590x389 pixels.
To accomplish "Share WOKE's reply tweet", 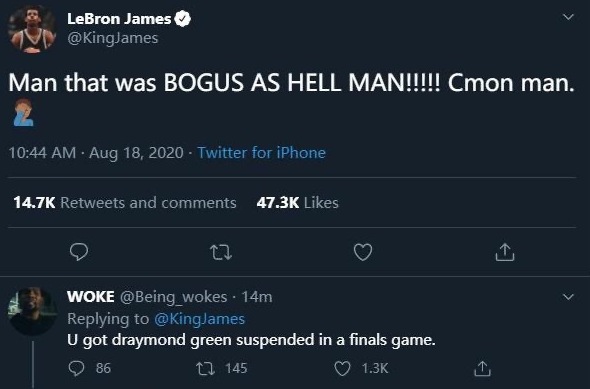I will [x=482, y=368].
